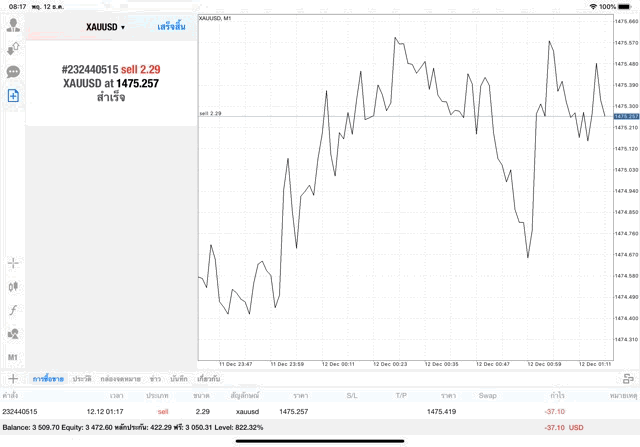Open the accounts profile icon
This screenshot has height=447, width=640.
(x=13, y=25)
